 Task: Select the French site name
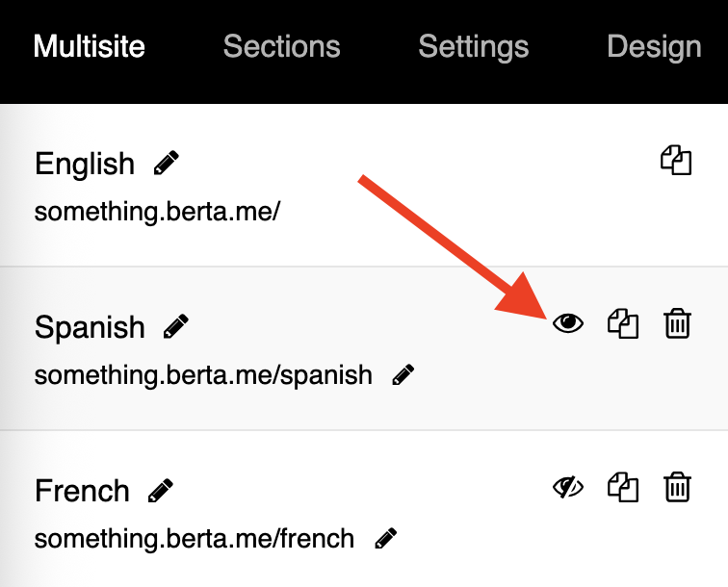pos(82,491)
